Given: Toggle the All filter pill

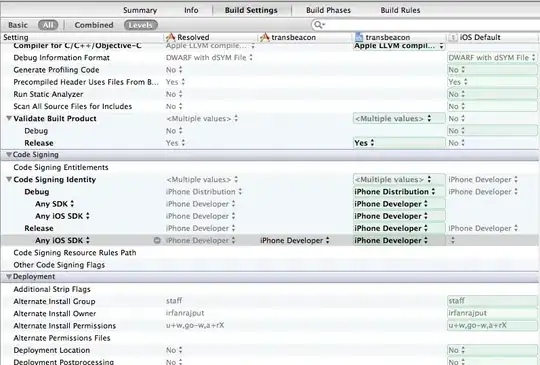Looking at the screenshot, I should point(48,25).
